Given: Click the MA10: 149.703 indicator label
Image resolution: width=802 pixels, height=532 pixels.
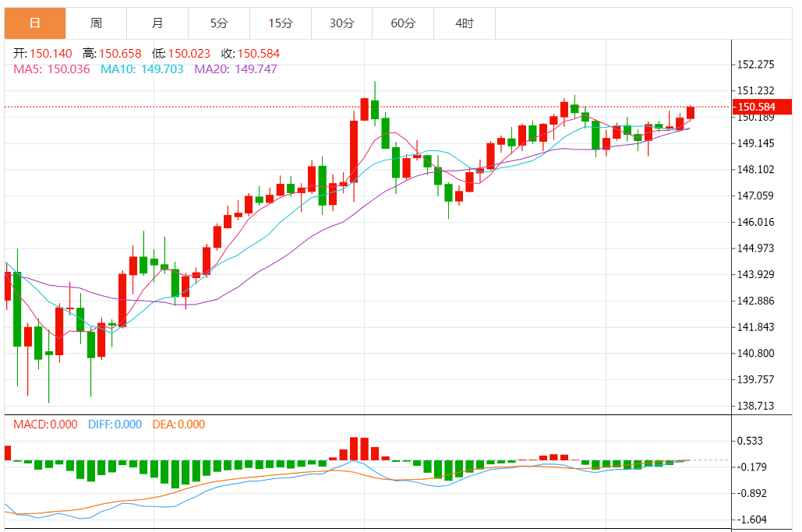Looking at the screenshot, I should click(142, 69).
